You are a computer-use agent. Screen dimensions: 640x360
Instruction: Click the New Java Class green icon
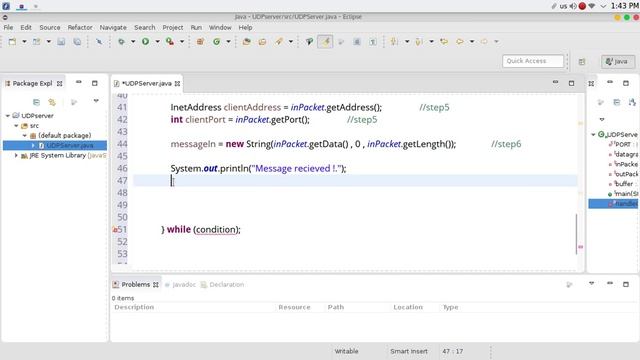click(x=216, y=42)
